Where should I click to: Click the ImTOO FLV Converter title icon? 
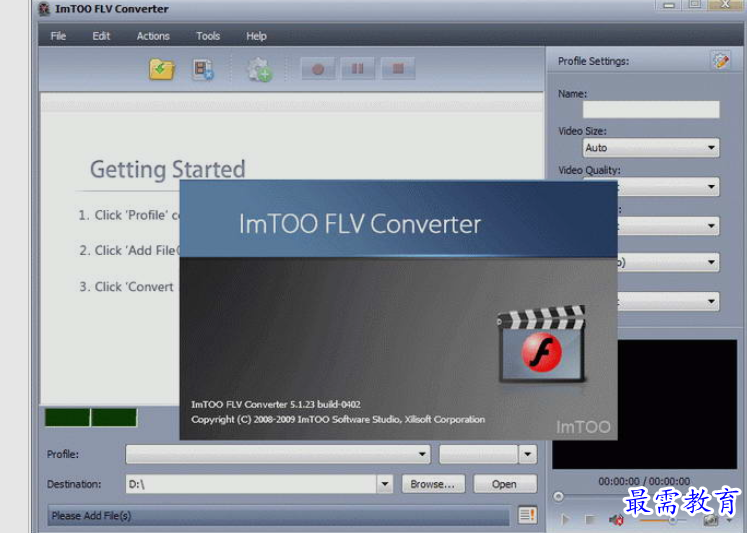tap(44, 9)
